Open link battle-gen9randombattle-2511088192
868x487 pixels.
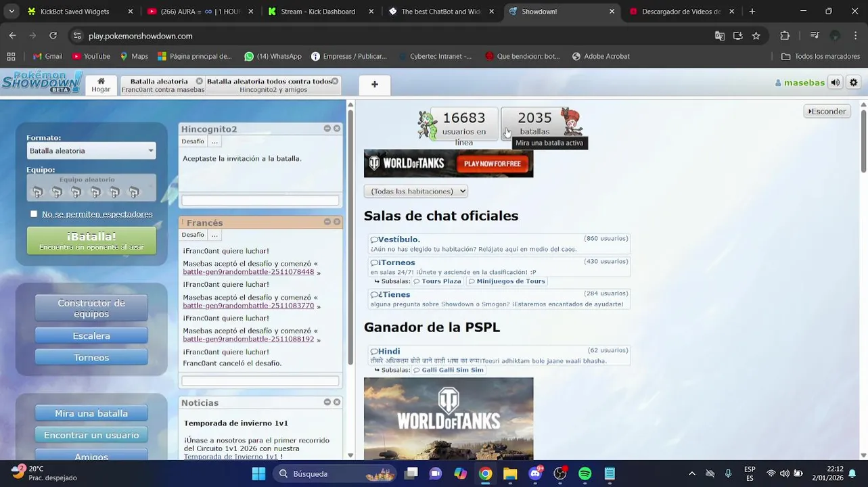click(x=248, y=339)
